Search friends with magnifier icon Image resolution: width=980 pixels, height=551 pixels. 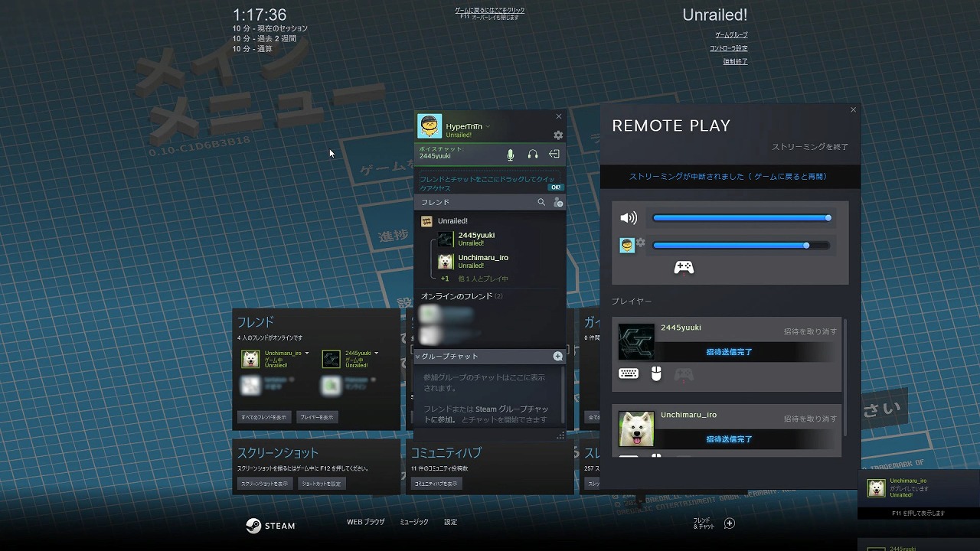(x=541, y=202)
